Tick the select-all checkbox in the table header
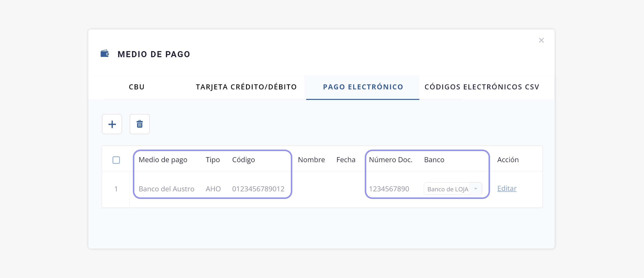The image size is (644, 278). tap(116, 160)
